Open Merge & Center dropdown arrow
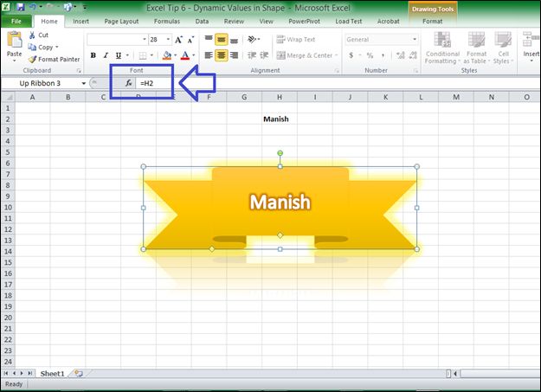The width and height of the screenshot is (541, 392). pos(336,55)
